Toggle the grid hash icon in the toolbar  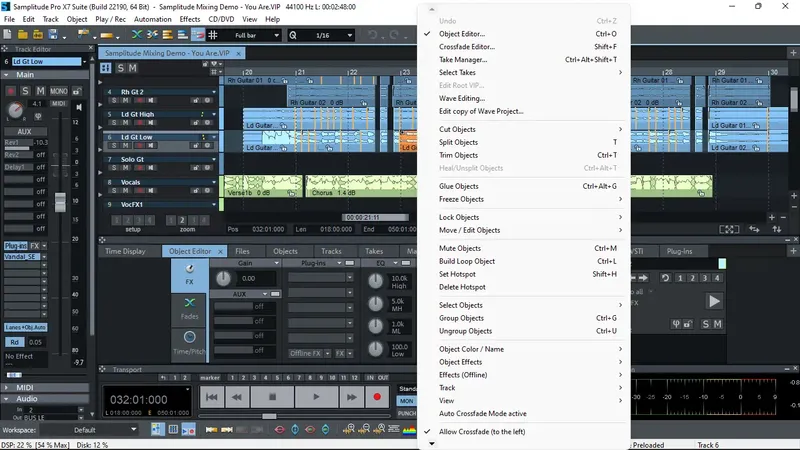pos(213,35)
